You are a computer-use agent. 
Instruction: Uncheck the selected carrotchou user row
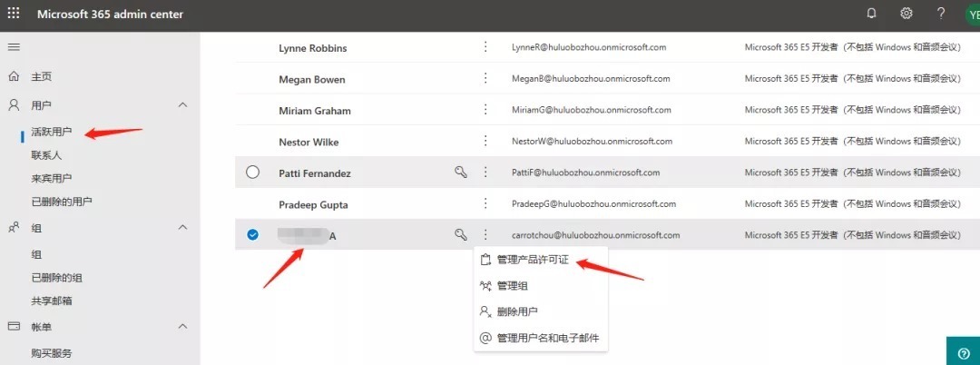252,235
